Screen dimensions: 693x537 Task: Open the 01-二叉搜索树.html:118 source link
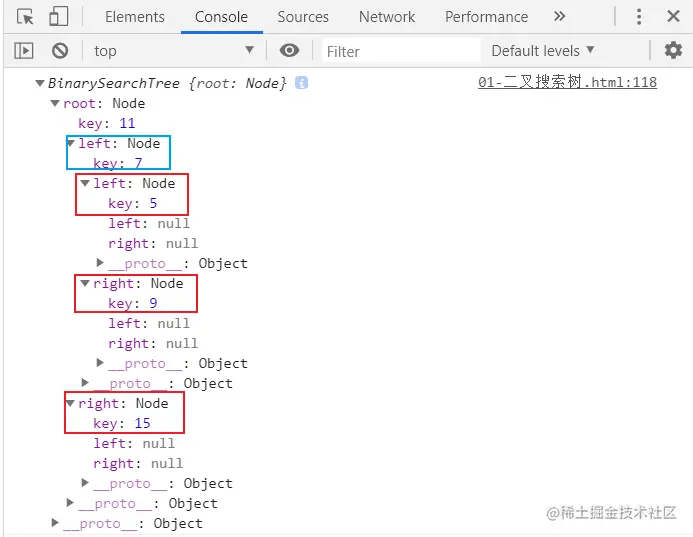click(567, 82)
